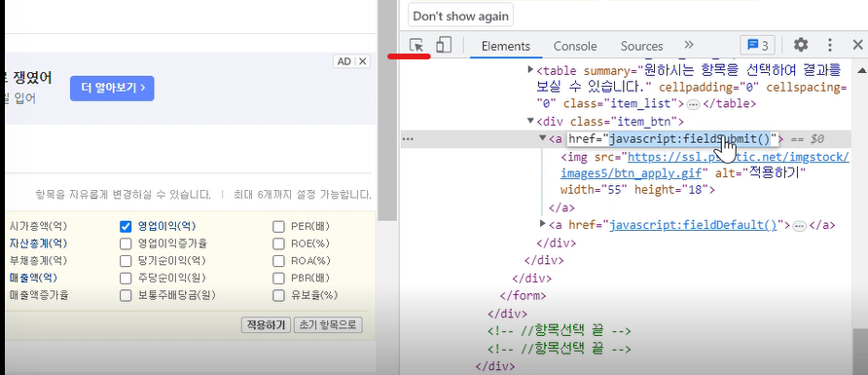Switch to the Elements tab
The width and height of the screenshot is (868, 375).
point(505,47)
